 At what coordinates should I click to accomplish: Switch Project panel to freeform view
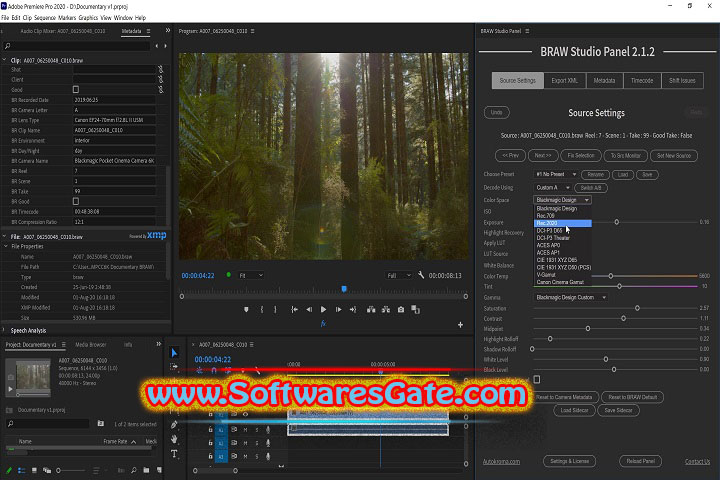click(47, 470)
